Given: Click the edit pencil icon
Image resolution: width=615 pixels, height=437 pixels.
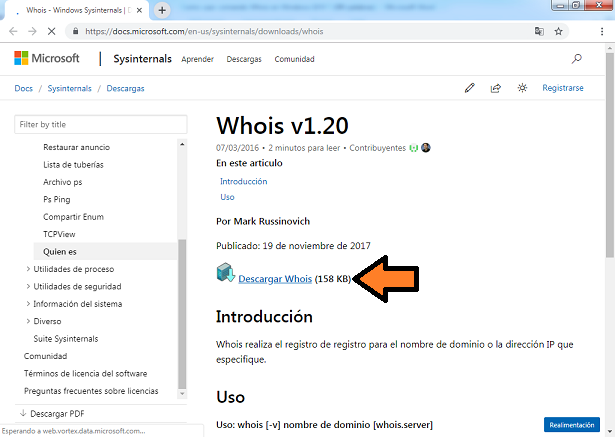Looking at the screenshot, I should pos(469,88).
